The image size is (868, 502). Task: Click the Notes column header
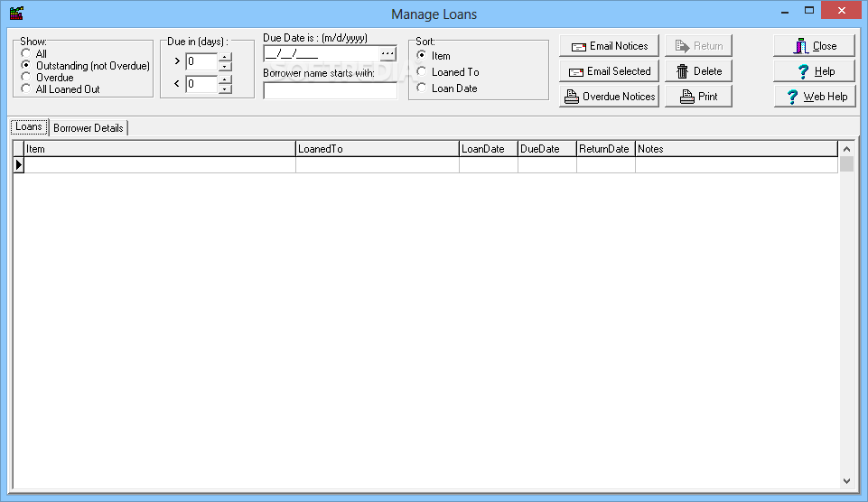pos(736,149)
